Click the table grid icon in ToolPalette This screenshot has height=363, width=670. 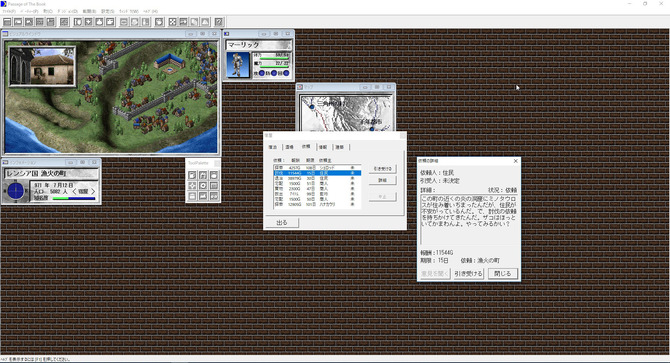coord(214,185)
